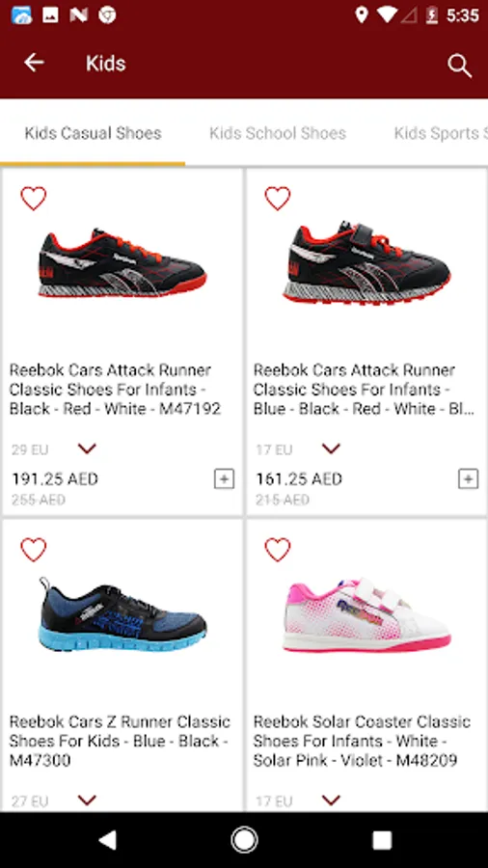Expand the 29 EU size dropdown

coord(87,448)
